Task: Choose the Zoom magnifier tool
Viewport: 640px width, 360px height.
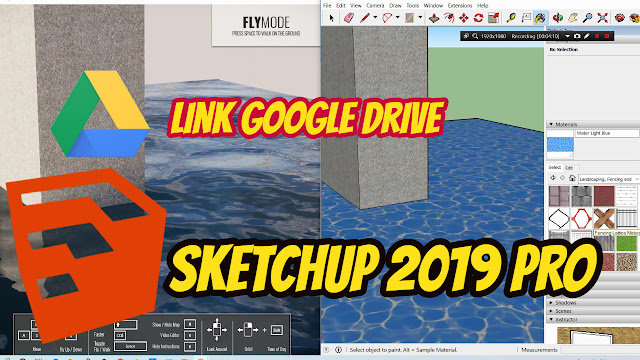Action: (587, 18)
